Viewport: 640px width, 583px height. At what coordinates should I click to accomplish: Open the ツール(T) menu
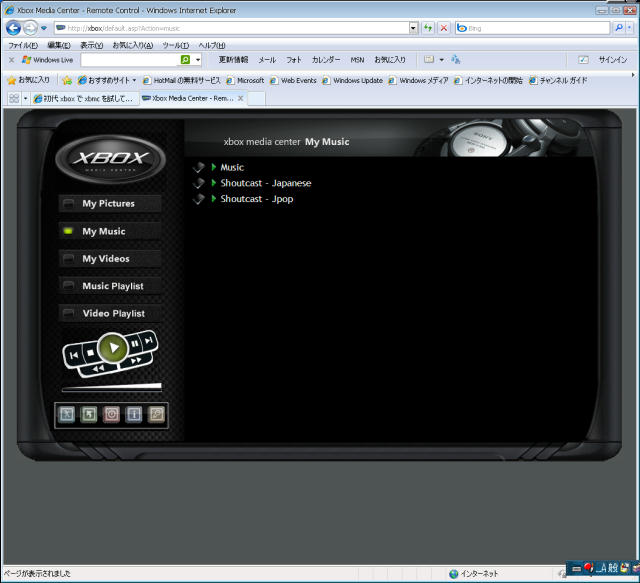(176, 45)
